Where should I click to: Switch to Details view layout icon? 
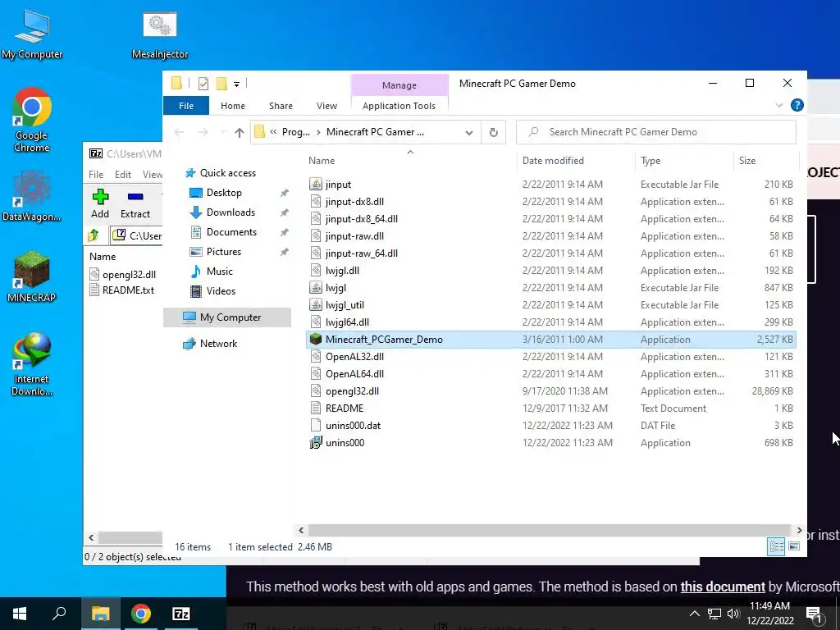[x=776, y=546]
